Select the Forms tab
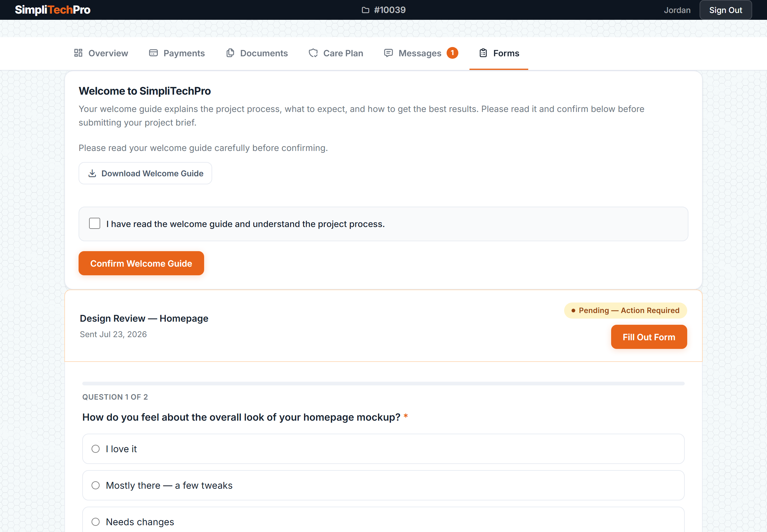 pos(499,53)
